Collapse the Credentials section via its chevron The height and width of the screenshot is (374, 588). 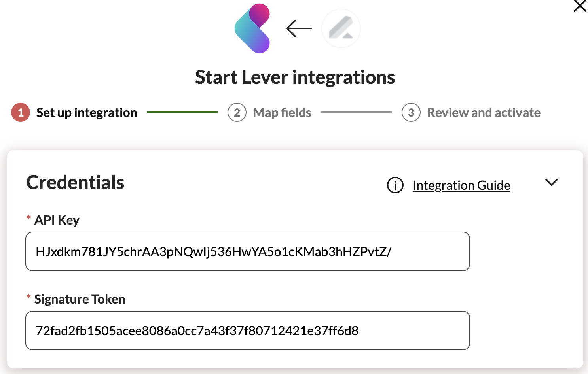click(x=552, y=182)
